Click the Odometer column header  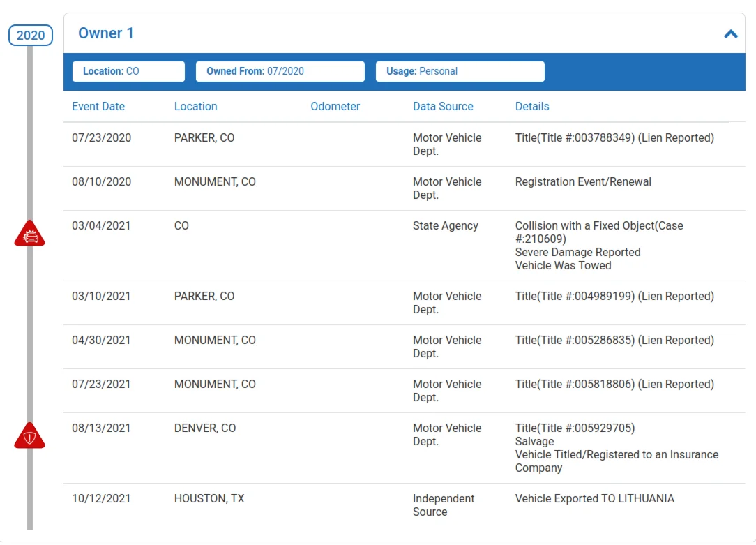335,107
